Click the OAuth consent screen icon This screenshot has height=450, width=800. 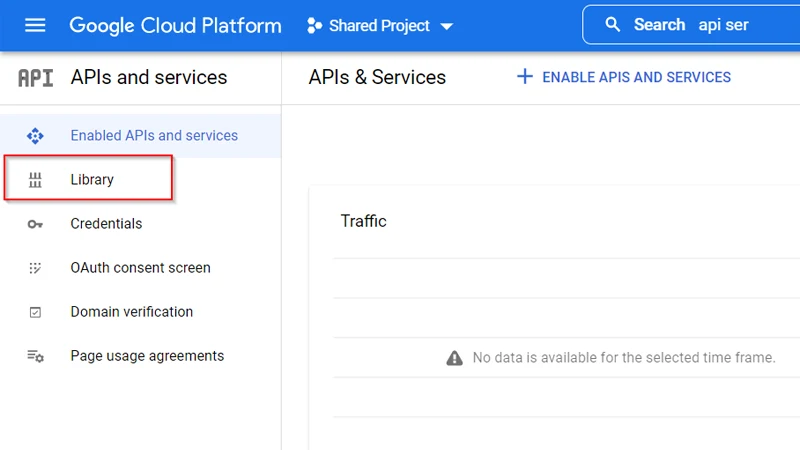[36, 268]
